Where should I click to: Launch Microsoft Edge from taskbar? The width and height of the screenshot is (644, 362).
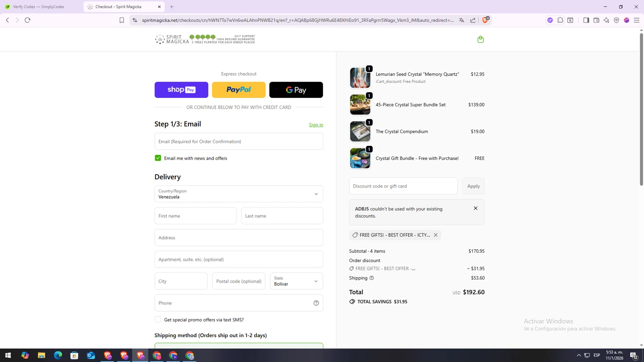[58, 355]
